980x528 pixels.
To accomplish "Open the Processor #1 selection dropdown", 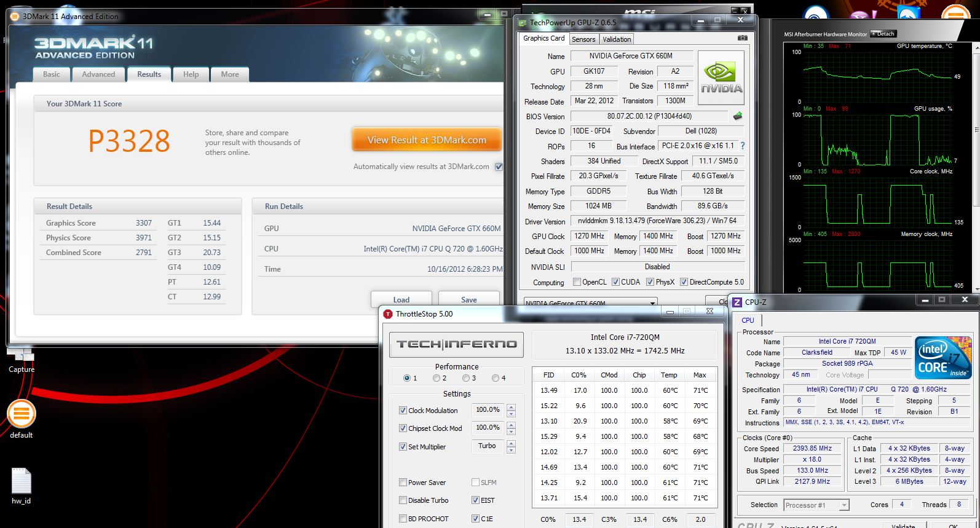I will [816, 505].
